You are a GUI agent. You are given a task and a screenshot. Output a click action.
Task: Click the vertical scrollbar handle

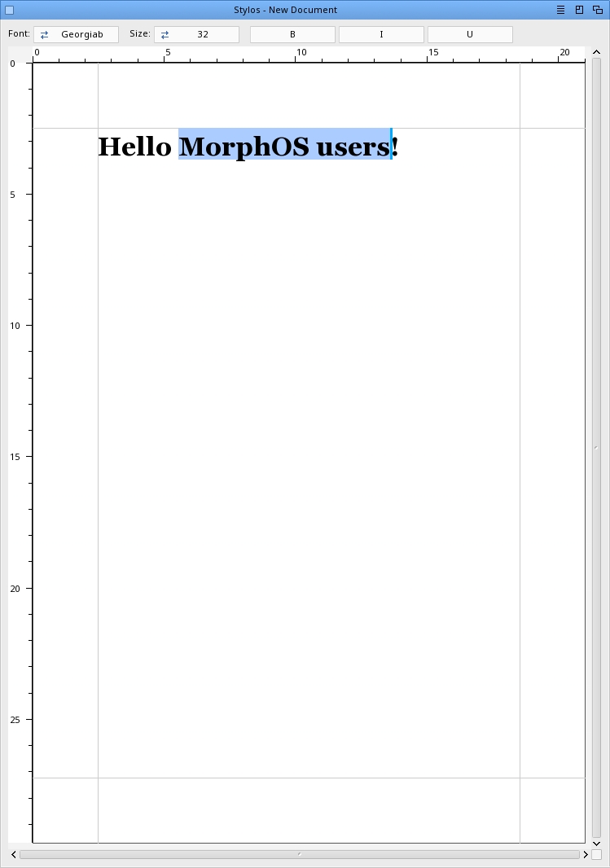click(596, 447)
